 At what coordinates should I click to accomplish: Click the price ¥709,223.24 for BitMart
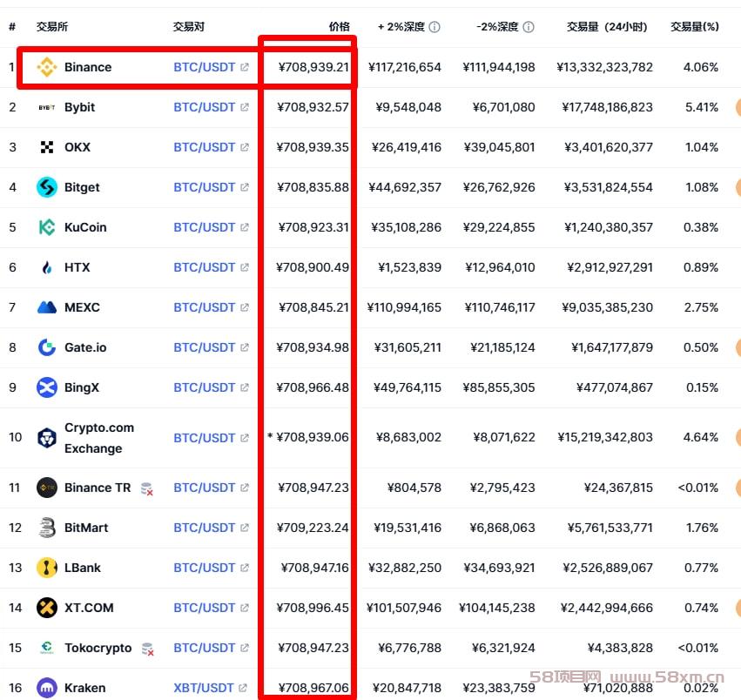click(x=313, y=528)
